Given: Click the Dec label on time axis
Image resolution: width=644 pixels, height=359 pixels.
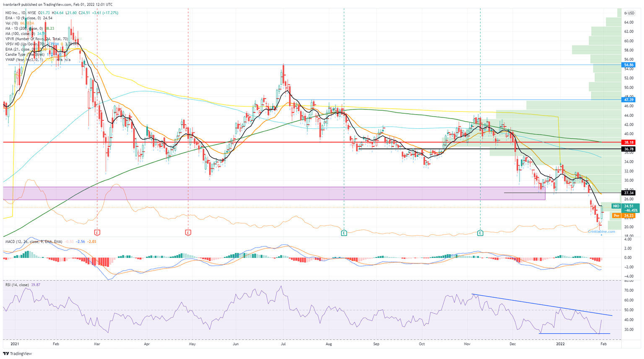Looking at the screenshot, I should (512, 344).
